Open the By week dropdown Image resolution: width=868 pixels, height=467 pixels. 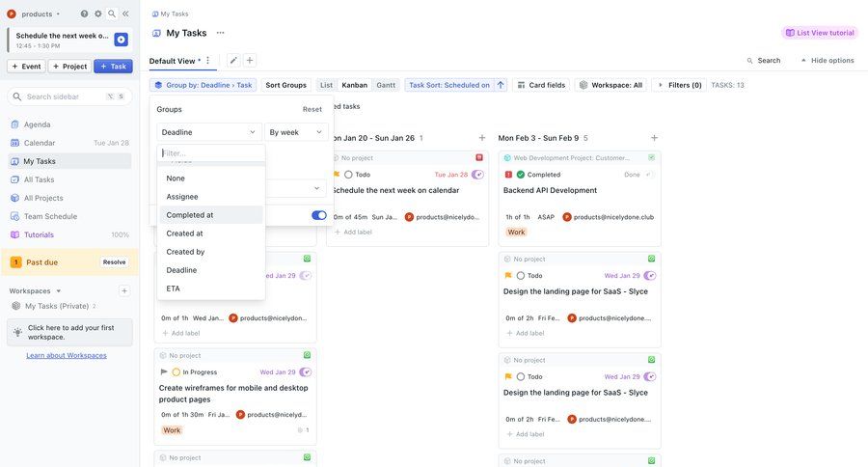296,132
